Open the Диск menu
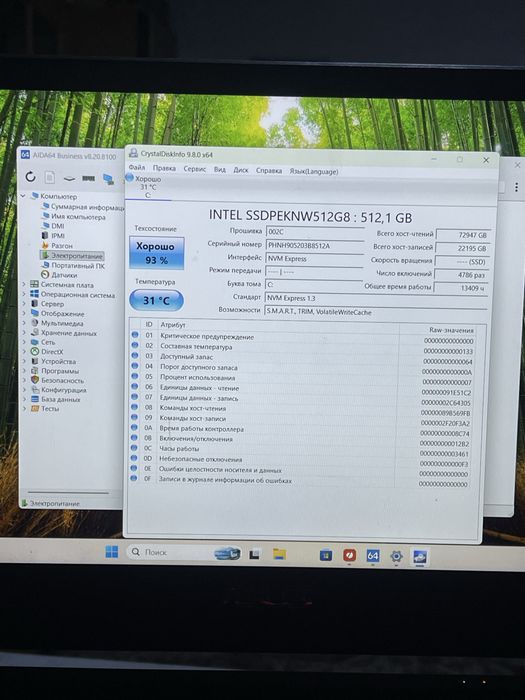 click(x=241, y=170)
